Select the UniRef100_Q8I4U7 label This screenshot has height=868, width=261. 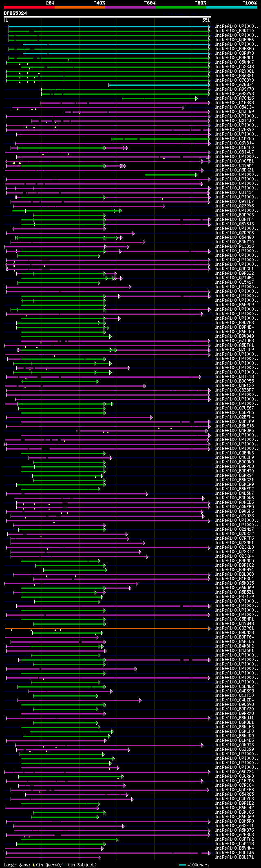click(x=234, y=152)
